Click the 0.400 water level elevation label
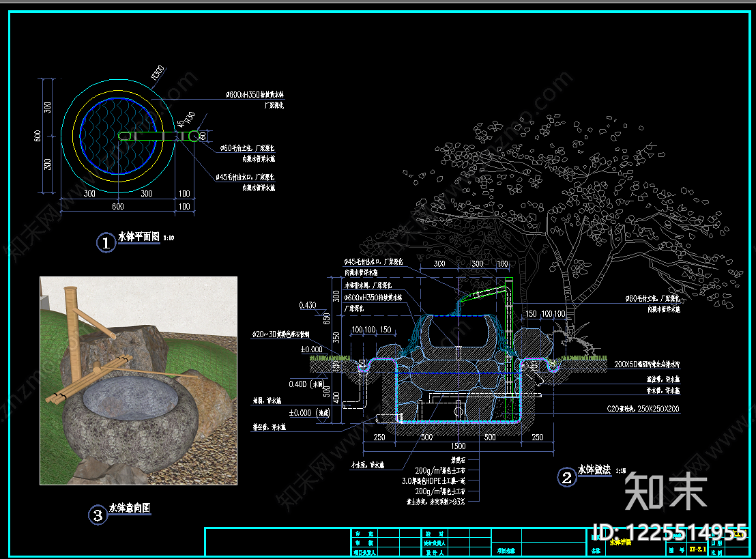756x559 pixels. click(x=306, y=384)
